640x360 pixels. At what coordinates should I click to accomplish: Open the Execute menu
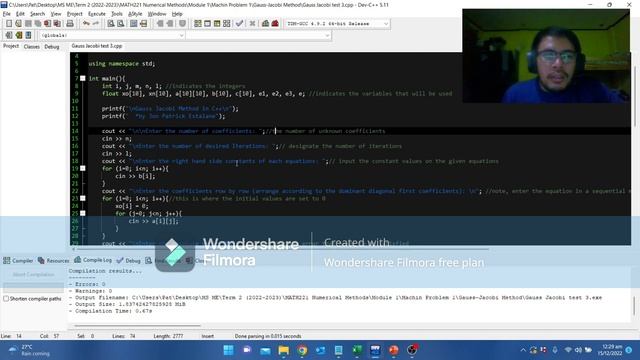pos(97,14)
